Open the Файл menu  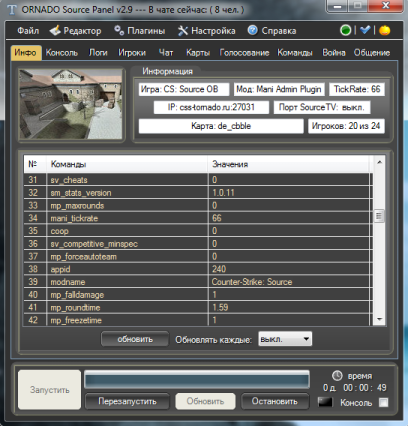coord(28,31)
